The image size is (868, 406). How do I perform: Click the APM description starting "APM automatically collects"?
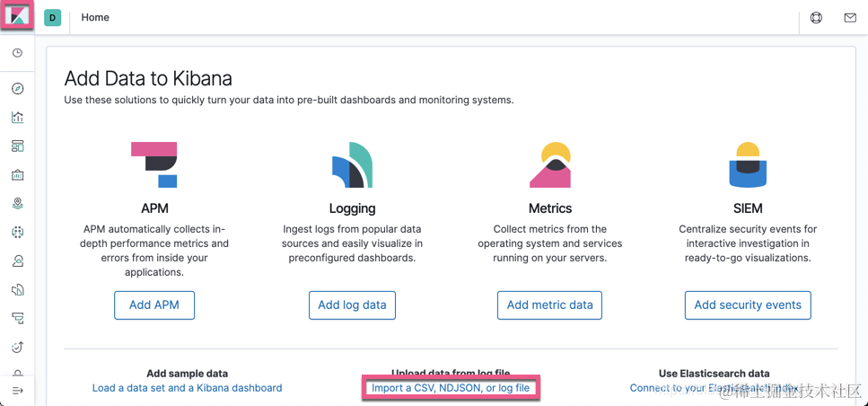pos(154,251)
